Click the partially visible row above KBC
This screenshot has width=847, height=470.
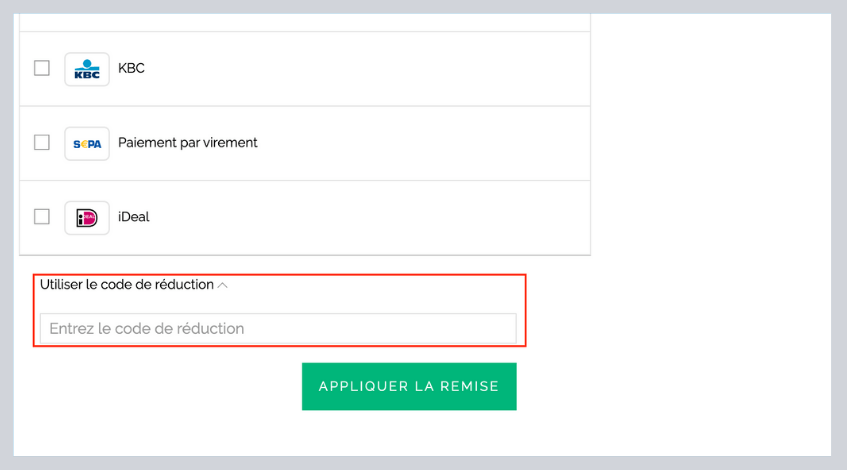tap(305, 22)
